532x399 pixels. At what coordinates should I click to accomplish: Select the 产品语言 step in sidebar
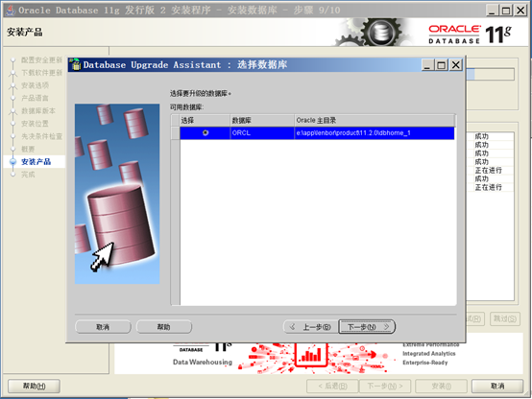pyautogui.click(x=35, y=98)
